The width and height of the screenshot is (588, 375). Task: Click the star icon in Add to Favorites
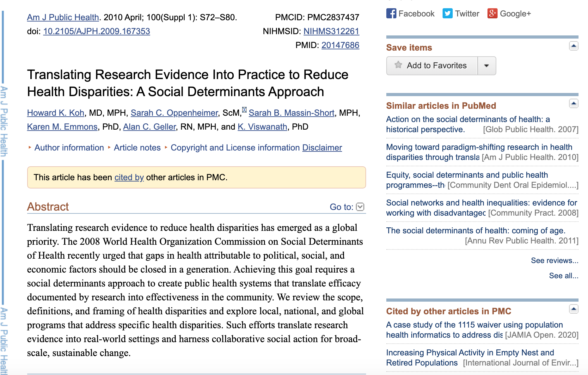coord(398,65)
